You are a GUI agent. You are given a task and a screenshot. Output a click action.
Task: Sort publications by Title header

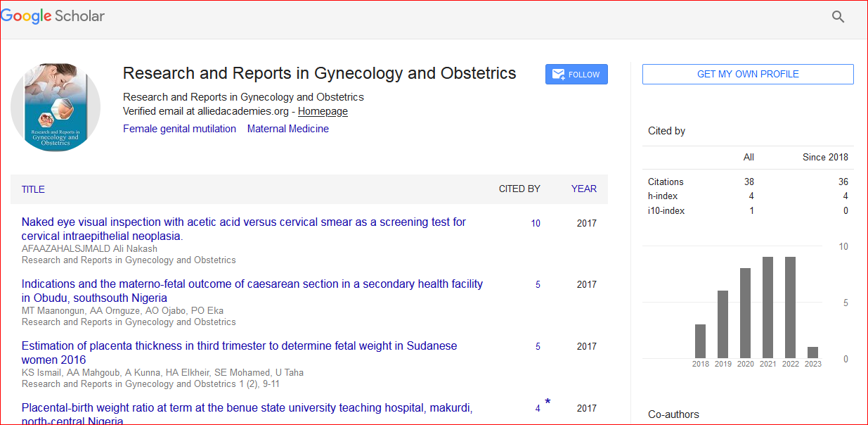33,189
